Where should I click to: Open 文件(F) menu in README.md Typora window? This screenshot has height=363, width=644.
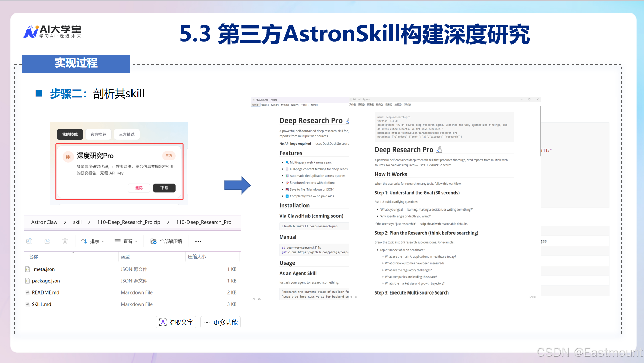click(256, 105)
